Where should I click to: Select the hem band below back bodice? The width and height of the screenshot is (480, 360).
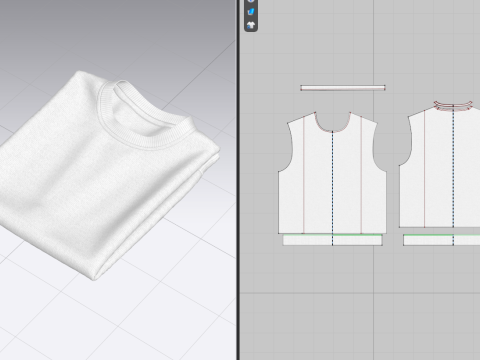pos(442,240)
